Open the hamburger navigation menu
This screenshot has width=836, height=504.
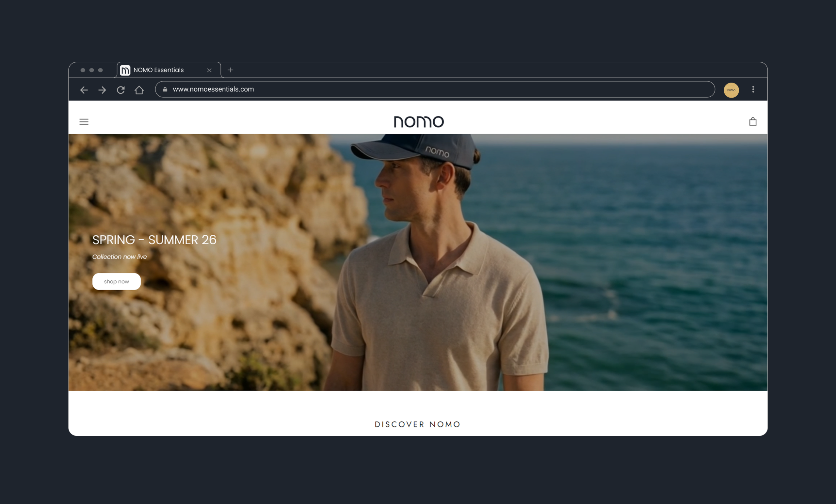pos(84,122)
